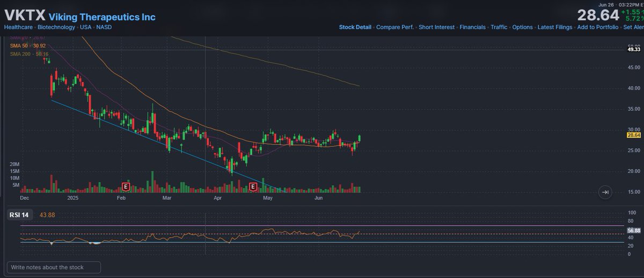
Task: Open the Financials section
Action: [x=473, y=27]
